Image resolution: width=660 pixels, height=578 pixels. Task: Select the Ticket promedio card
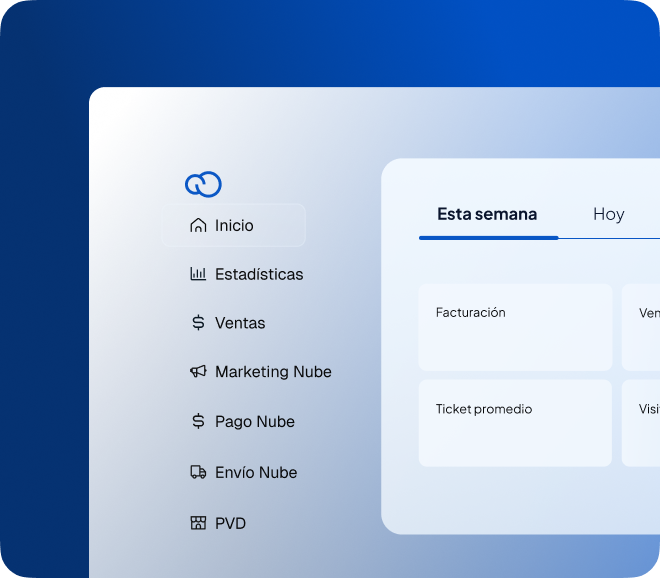tap(515, 423)
